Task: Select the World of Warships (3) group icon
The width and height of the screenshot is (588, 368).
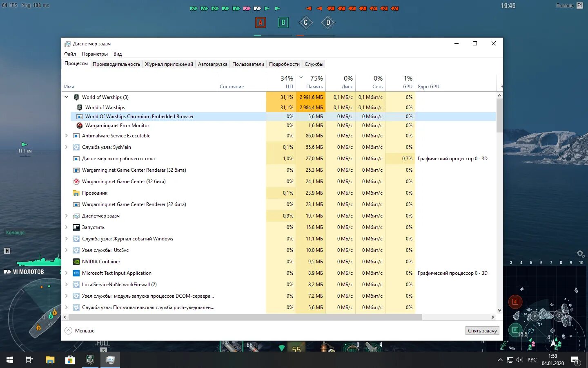Action: coord(76,97)
